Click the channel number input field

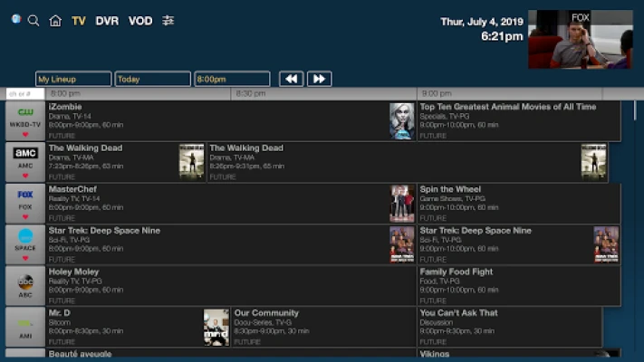coord(24,93)
